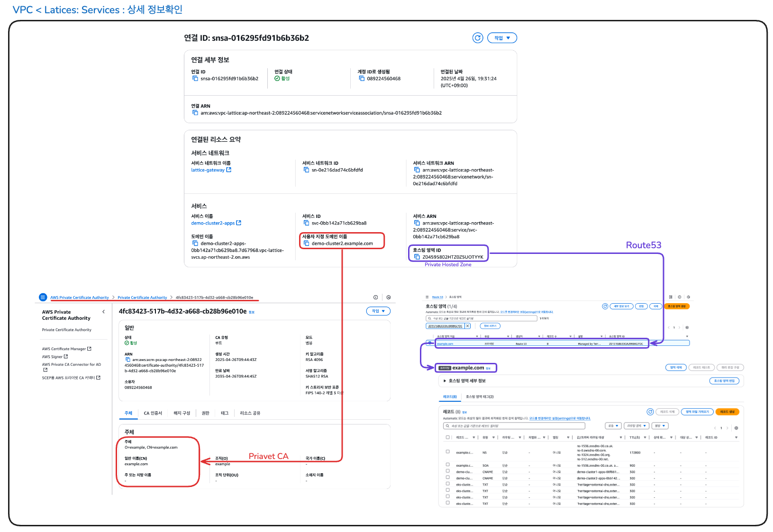The image size is (773, 532).
Task: Collapse the AWS Private Certificate Authority sidebar
Action: coord(103,312)
